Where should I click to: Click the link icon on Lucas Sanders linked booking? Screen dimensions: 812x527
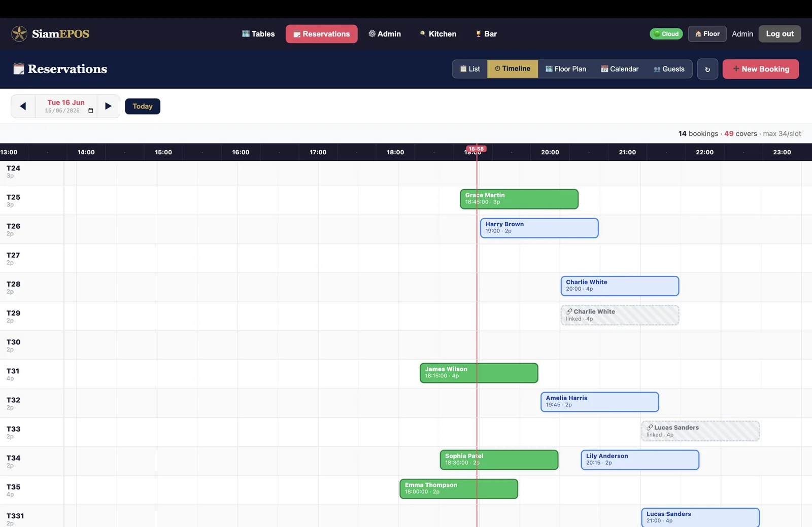pos(650,428)
